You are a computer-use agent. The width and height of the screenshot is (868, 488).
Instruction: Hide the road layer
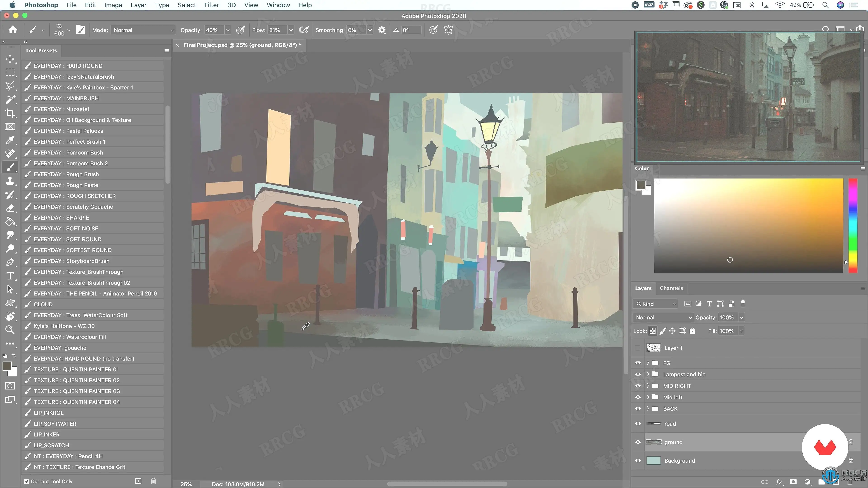click(x=638, y=424)
